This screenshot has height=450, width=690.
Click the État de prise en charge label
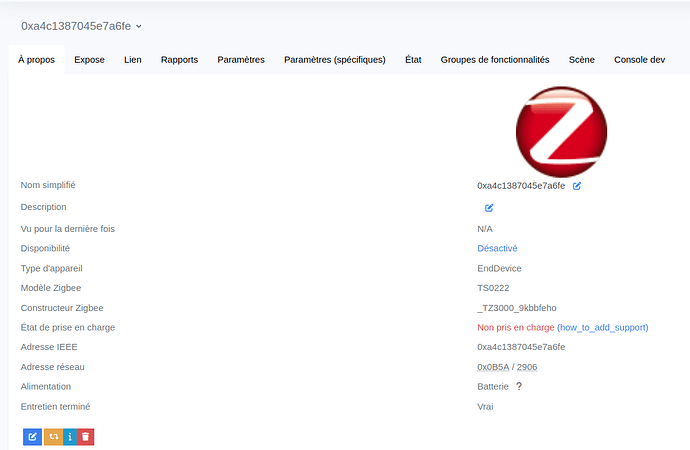pyautogui.click(x=68, y=328)
